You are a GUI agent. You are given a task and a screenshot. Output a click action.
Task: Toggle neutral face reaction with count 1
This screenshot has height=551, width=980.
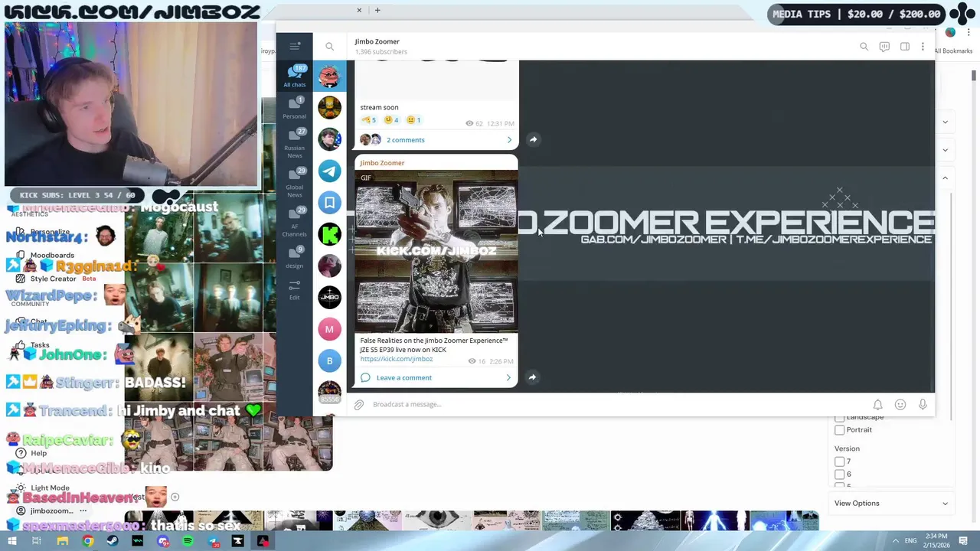(414, 120)
